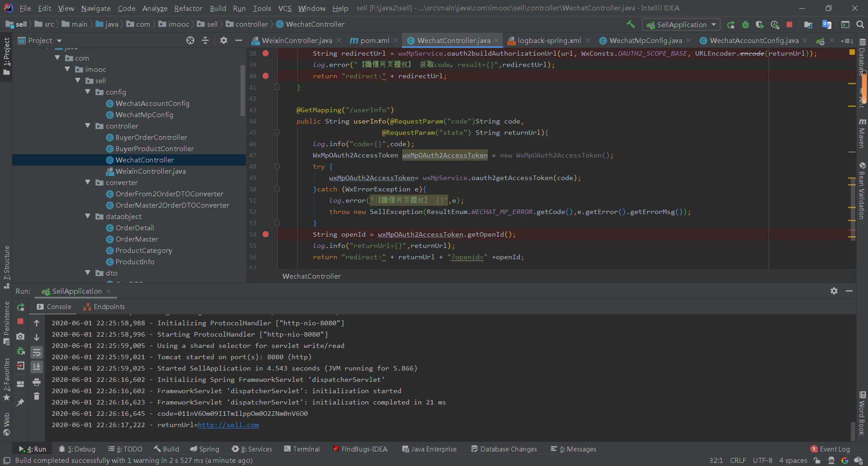Click UTF-8 encoding in status bar

point(763,460)
